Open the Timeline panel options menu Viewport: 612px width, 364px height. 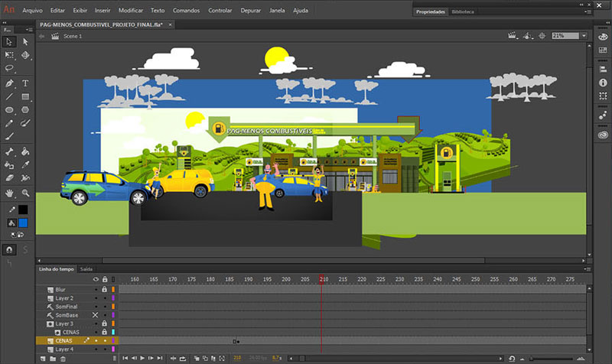pyautogui.click(x=588, y=269)
